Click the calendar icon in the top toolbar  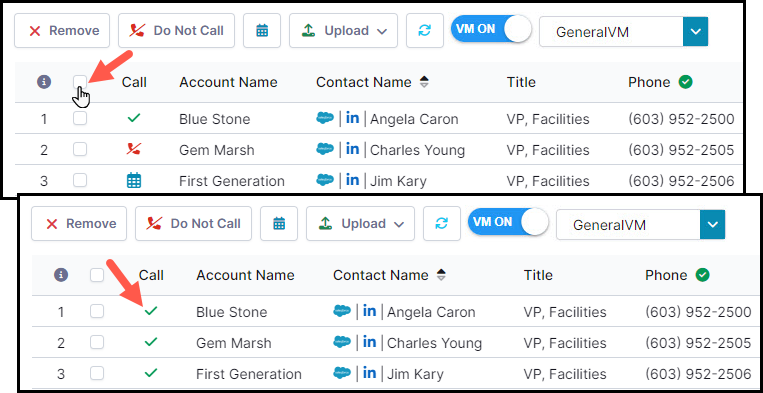[262, 31]
